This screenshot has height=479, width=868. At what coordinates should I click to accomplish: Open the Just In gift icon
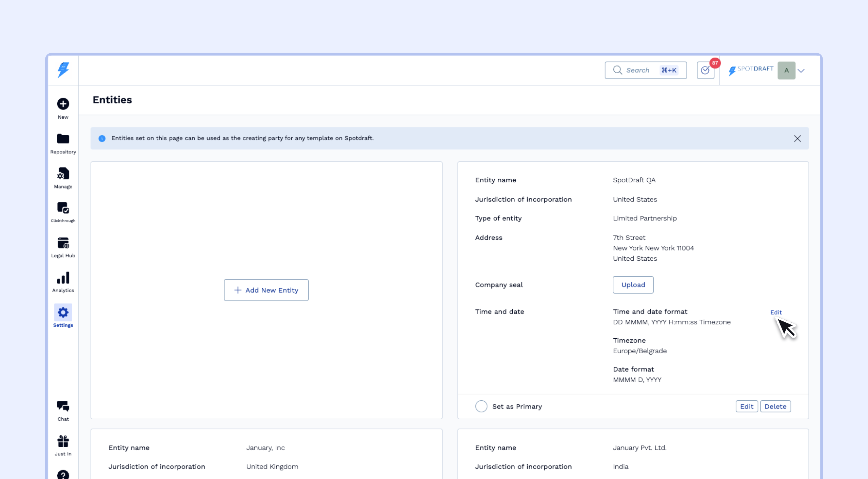[x=63, y=441]
